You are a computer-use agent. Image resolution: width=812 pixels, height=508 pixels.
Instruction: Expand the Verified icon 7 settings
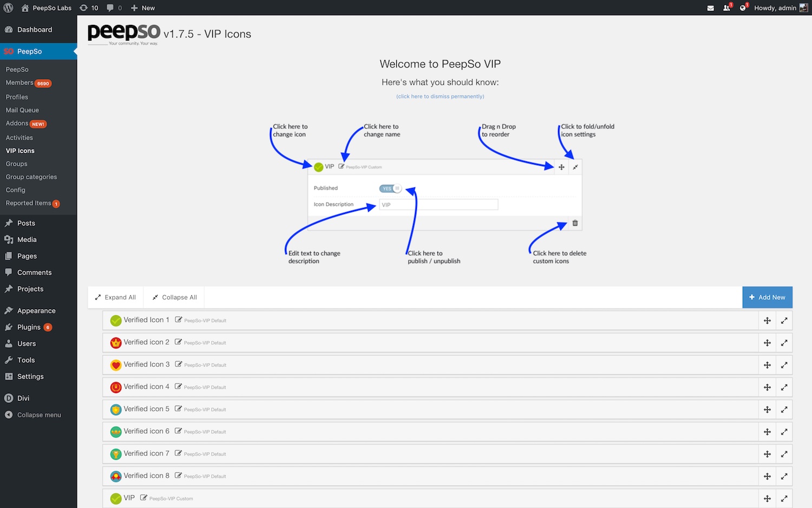pos(784,454)
